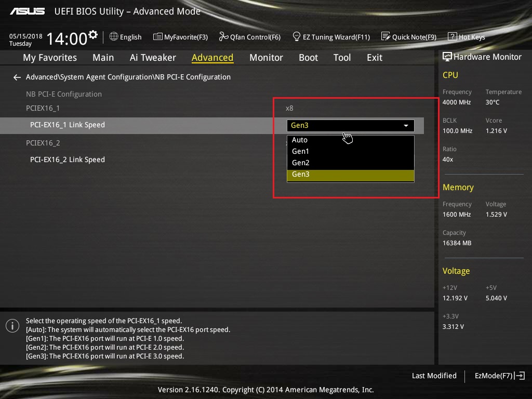Click the Qfan Control fan icon

[223, 36]
